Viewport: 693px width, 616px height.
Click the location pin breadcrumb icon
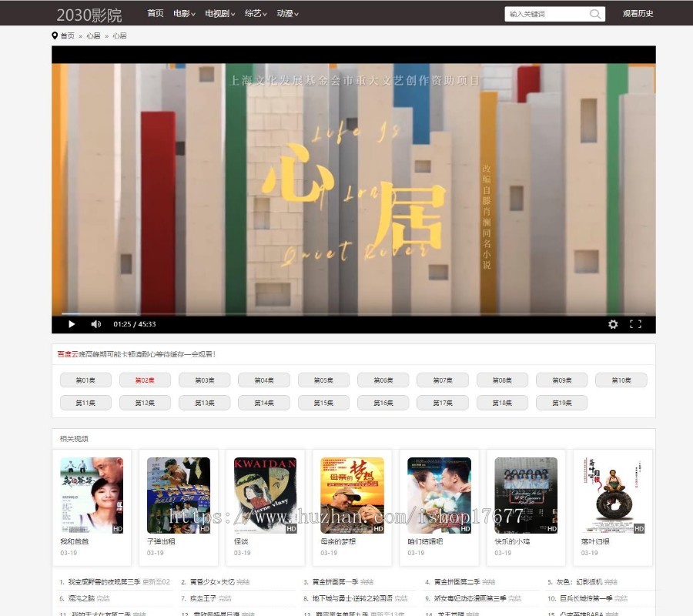coord(55,35)
